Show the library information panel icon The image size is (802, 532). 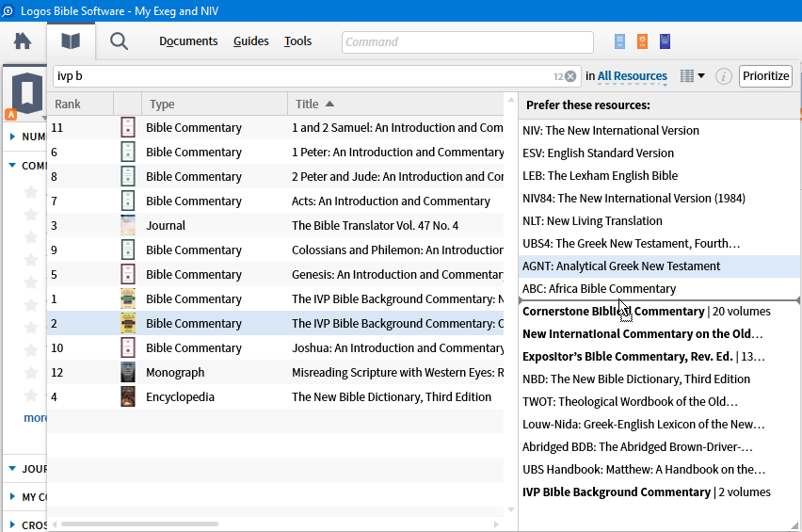(x=723, y=76)
